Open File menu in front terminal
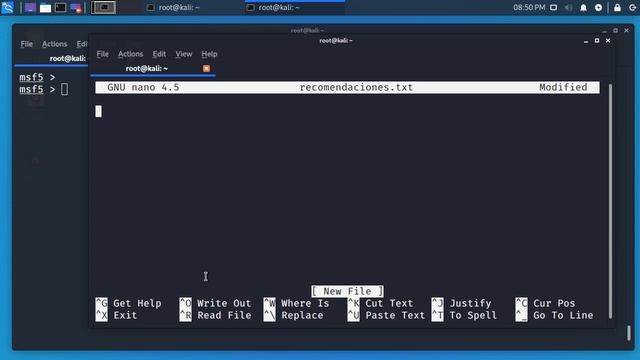This screenshot has height=360, width=640. pos(102,54)
